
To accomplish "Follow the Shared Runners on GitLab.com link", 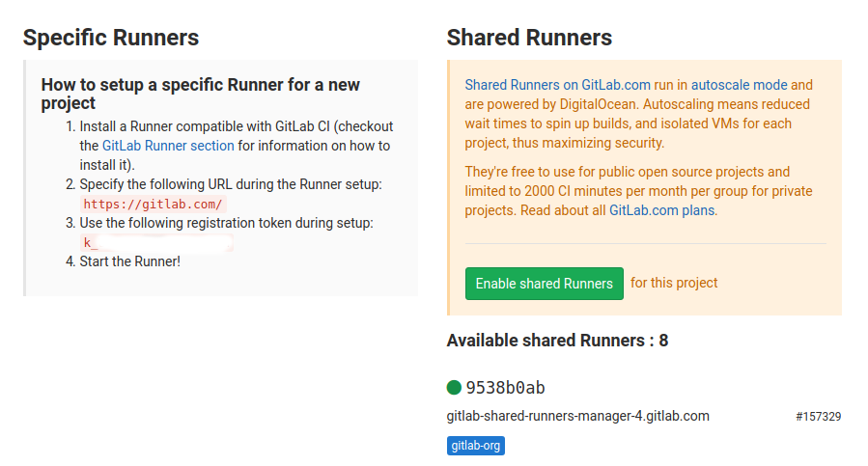I will click(557, 85).
